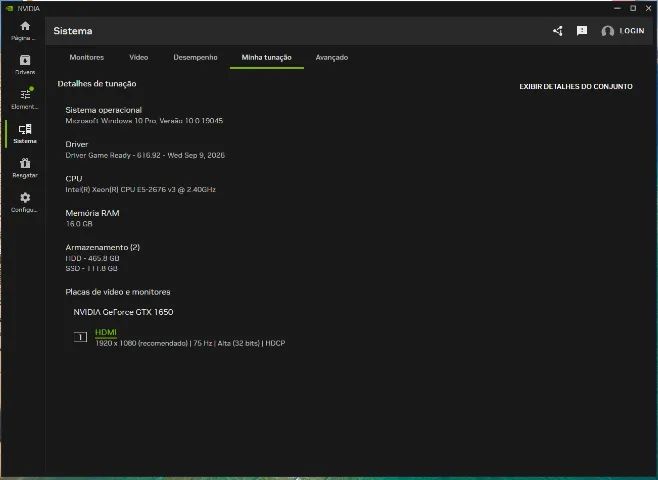Click the LOGIN button
The height and width of the screenshot is (480, 658).
(632, 31)
